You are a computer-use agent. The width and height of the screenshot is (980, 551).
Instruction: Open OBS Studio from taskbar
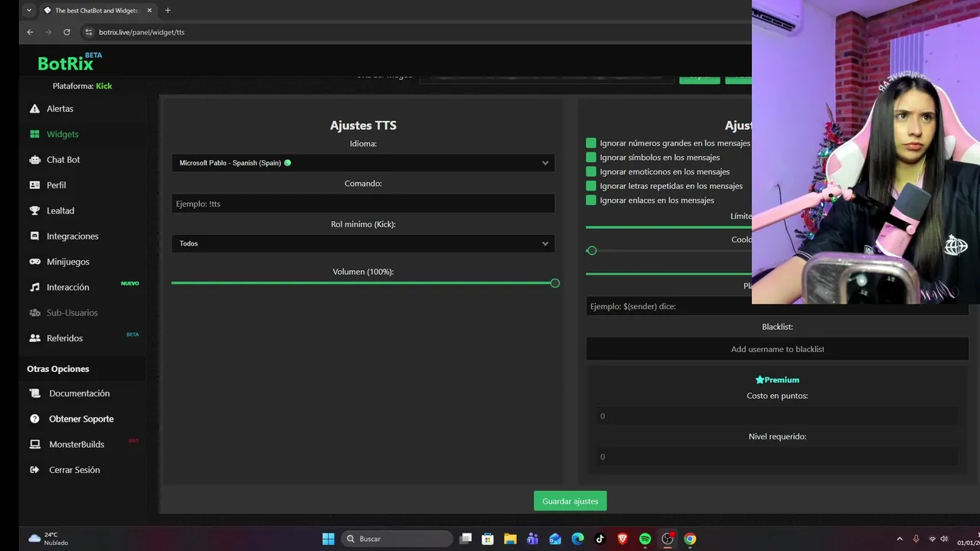click(668, 539)
